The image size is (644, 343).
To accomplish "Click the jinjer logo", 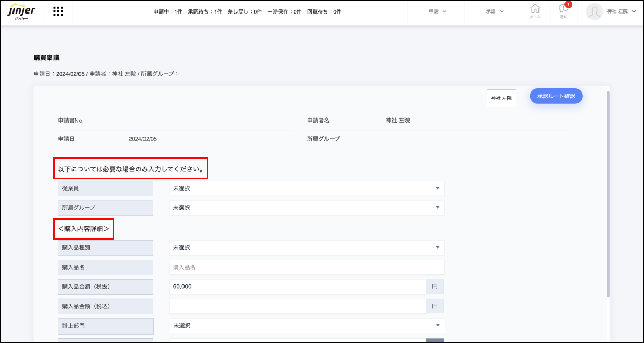I will 21,12.
